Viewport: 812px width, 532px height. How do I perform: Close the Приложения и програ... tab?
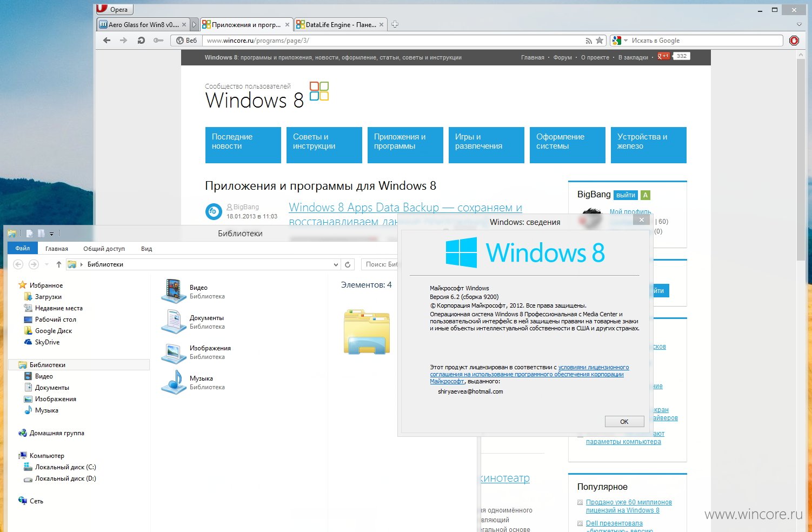287,24
